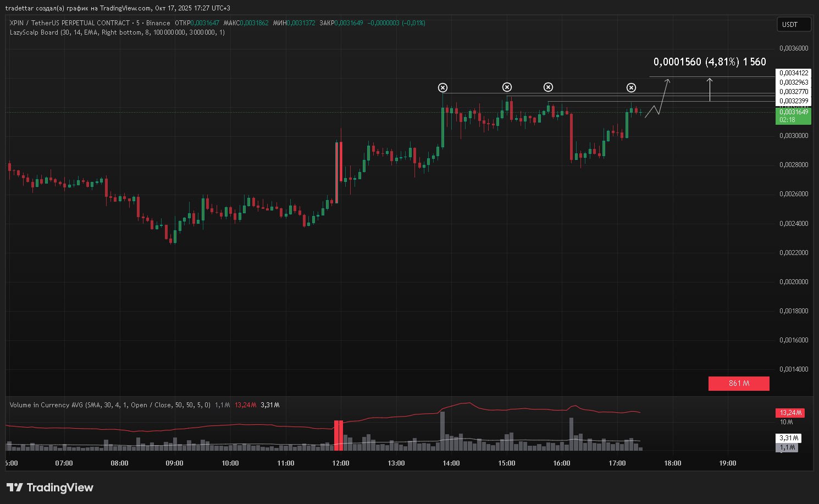Click the 12:00 label on the time axis
Image resolution: width=819 pixels, height=504 pixels.
click(341, 463)
